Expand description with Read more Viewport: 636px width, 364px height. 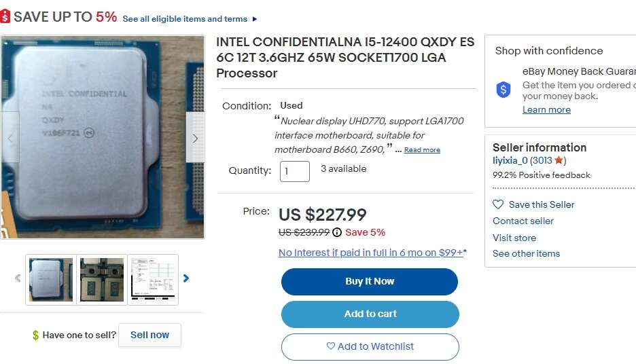click(422, 150)
